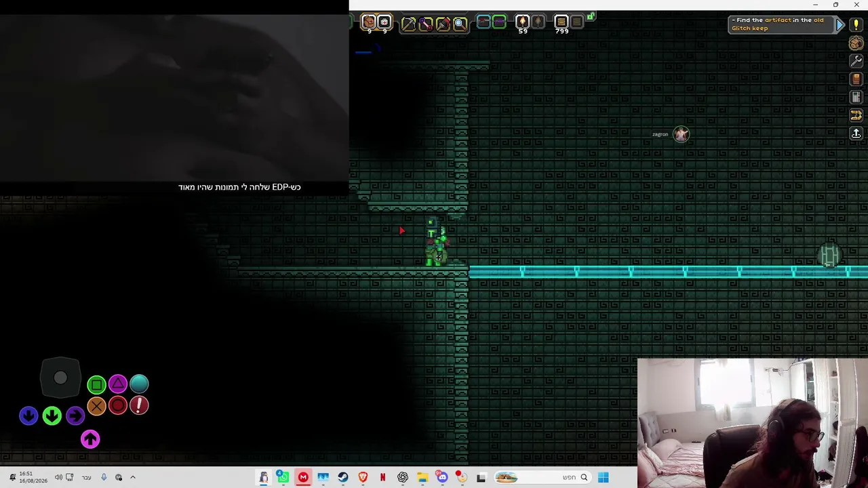The width and height of the screenshot is (868, 488).
Task: Show hidden system tray icons chevron
Action: tap(133, 477)
